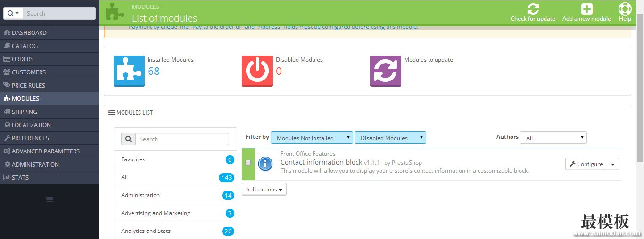Click the 143 badge beside All
The height and width of the screenshot is (239, 644).
[x=227, y=177]
